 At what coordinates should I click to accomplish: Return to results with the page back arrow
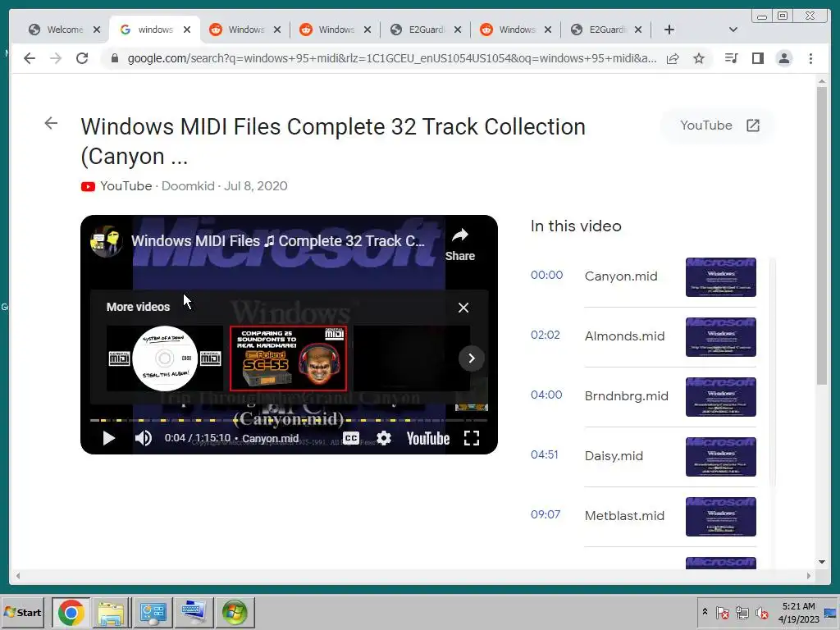click(51, 123)
